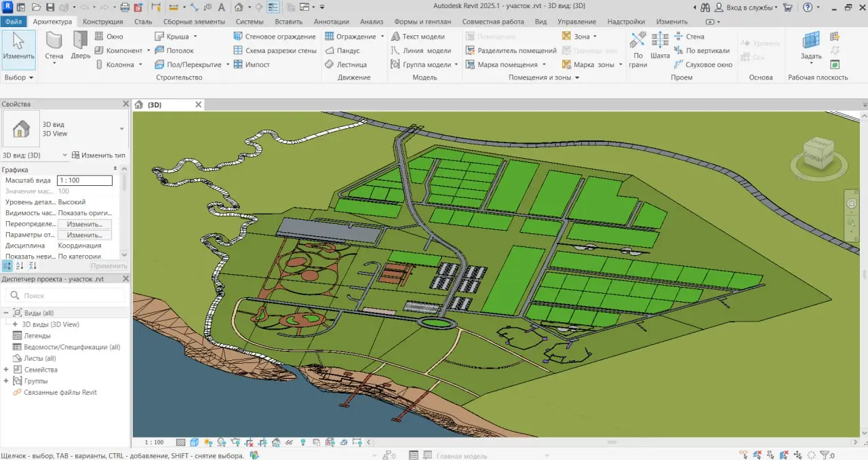Toggle the crop region visibility

(x=264, y=442)
